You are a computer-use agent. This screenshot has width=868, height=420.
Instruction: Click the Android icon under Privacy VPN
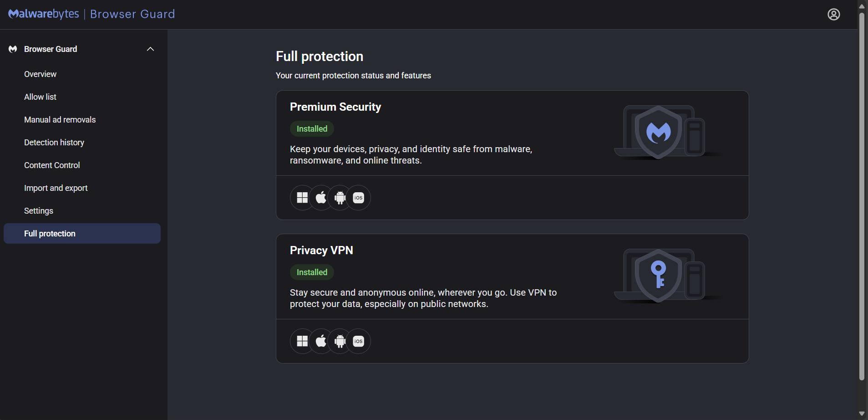coord(340,341)
